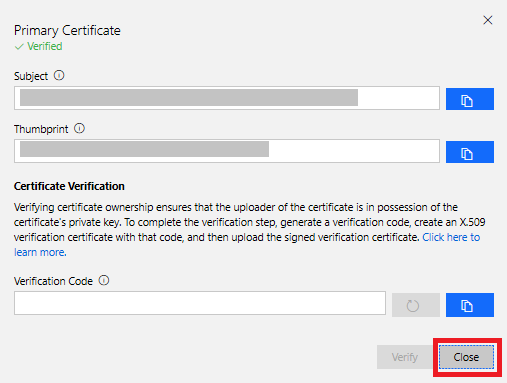This screenshot has height=383, width=507.
Task: Copy the Thumbprint value to clipboard
Action: [470, 152]
